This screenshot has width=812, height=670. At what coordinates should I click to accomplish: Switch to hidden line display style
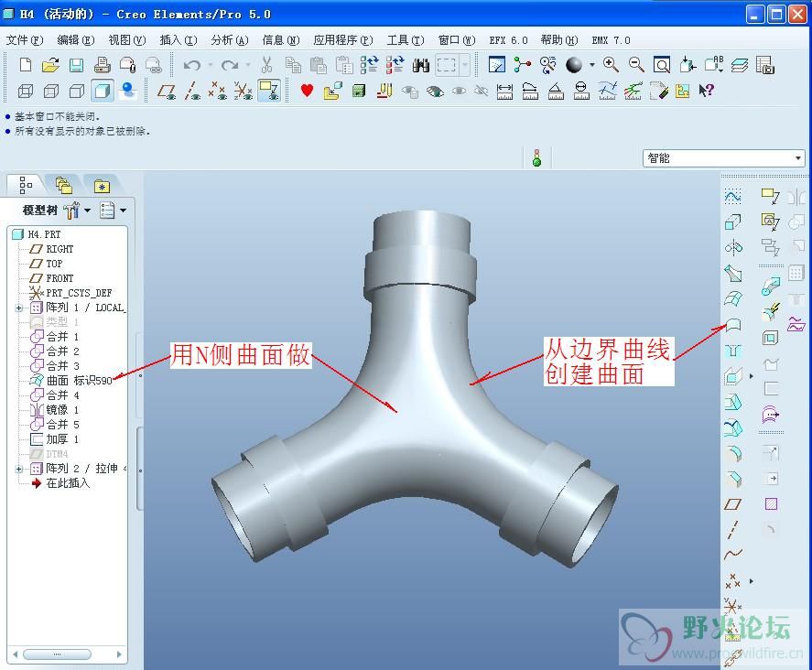pos(50,92)
